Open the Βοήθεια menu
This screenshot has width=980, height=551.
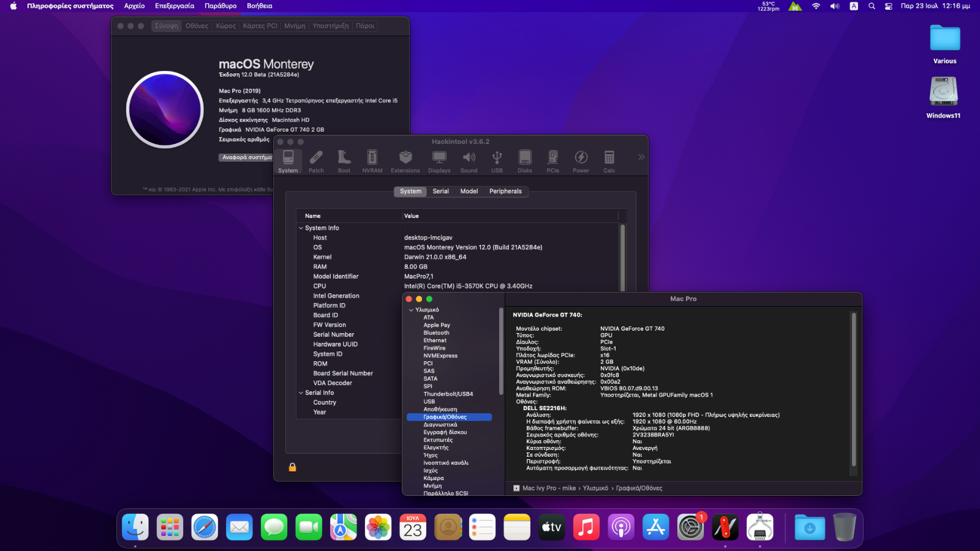pyautogui.click(x=260, y=6)
